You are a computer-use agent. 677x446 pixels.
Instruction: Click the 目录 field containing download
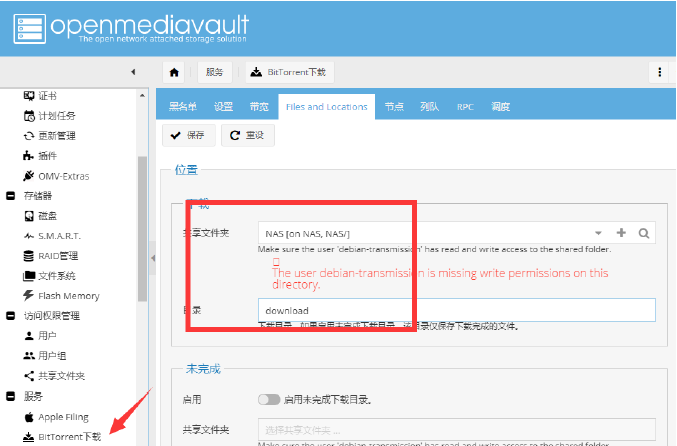tap(456, 310)
